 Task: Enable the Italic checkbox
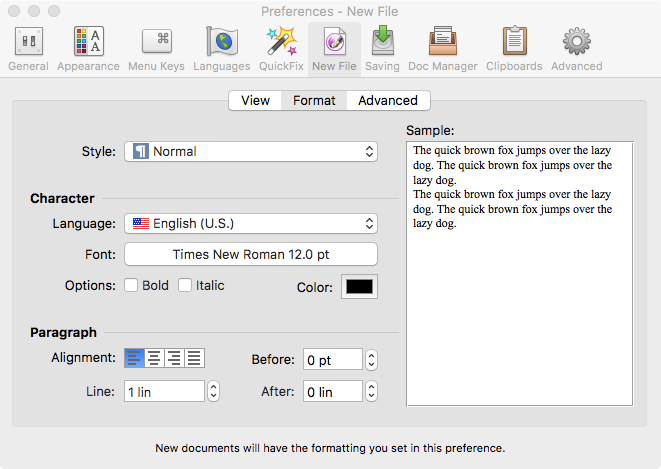click(185, 286)
